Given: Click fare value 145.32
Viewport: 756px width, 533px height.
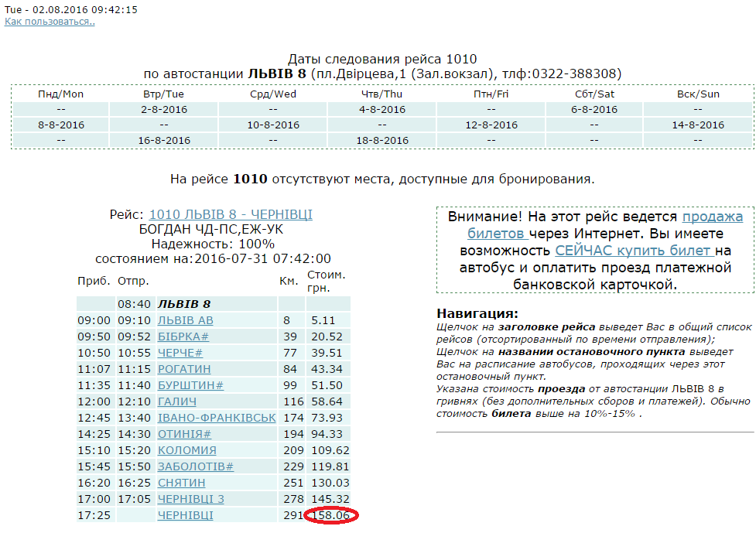Looking at the screenshot, I should coord(330,499).
